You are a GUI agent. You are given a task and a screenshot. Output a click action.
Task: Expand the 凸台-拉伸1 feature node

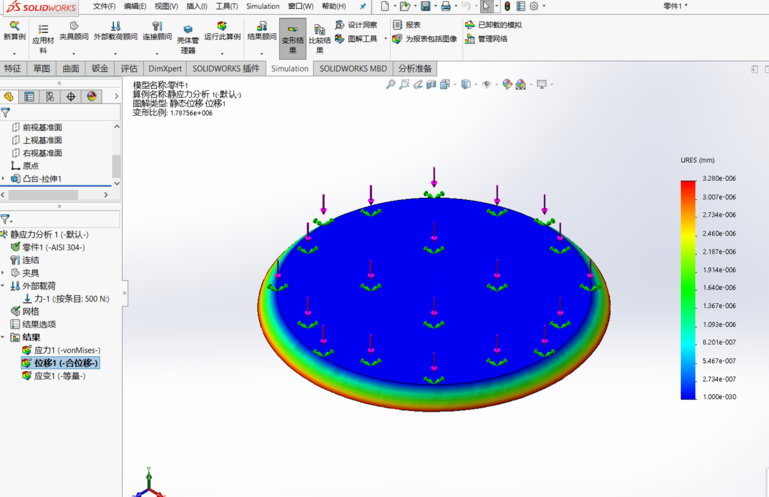pos(3,179)
